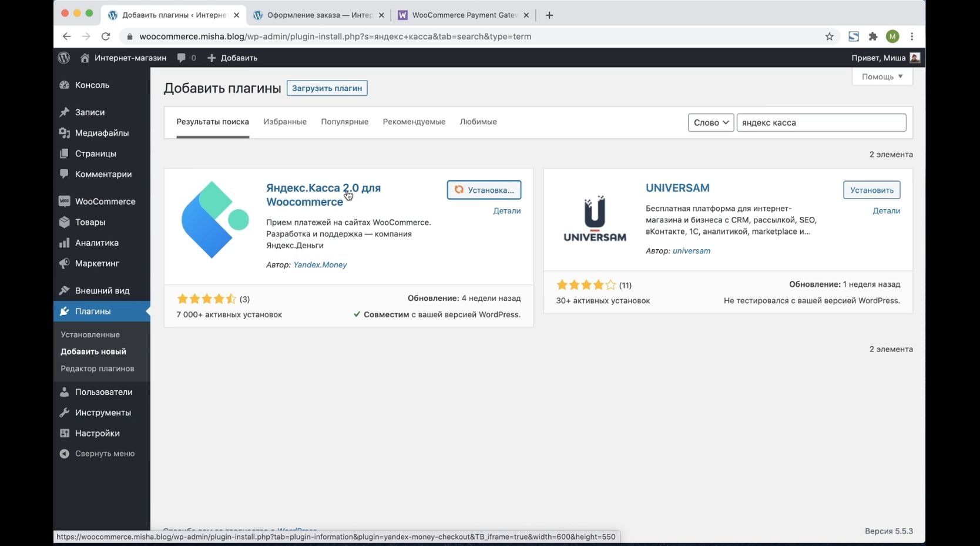Open Записи in the sidebar
This screenshot has height=546, width=980.
pyautogui.click(x=102, y=112)
